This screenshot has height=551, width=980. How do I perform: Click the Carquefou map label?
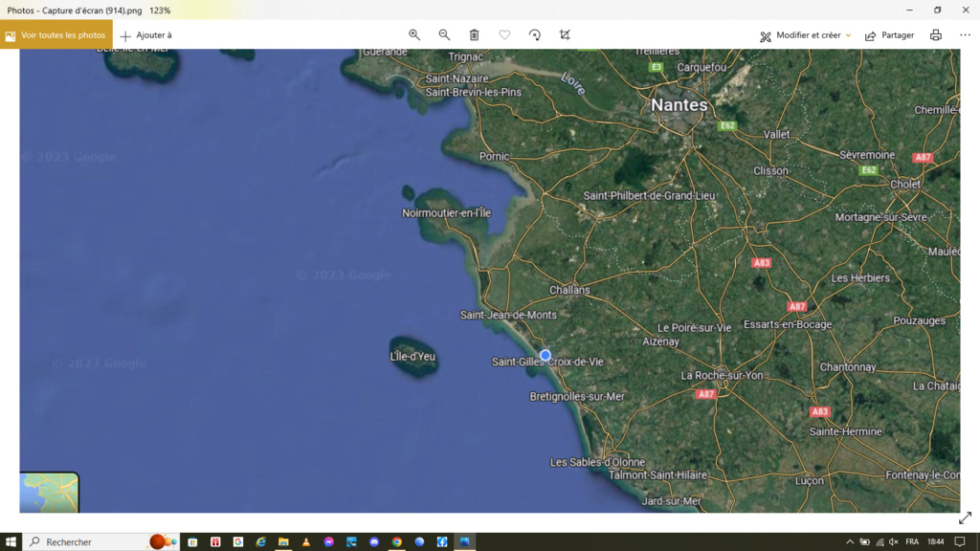(x=702, y=68)
